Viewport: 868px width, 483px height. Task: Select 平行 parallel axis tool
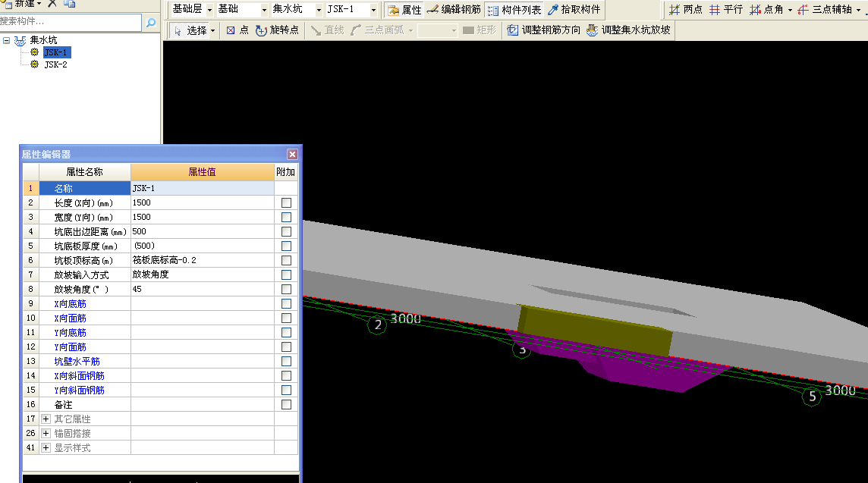pos(725,9)
